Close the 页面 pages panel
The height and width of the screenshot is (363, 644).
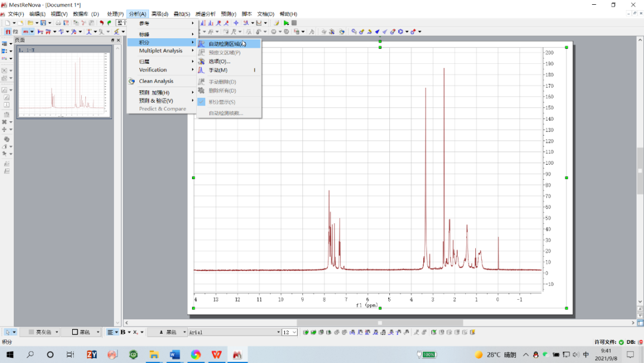tap(118, 40)
